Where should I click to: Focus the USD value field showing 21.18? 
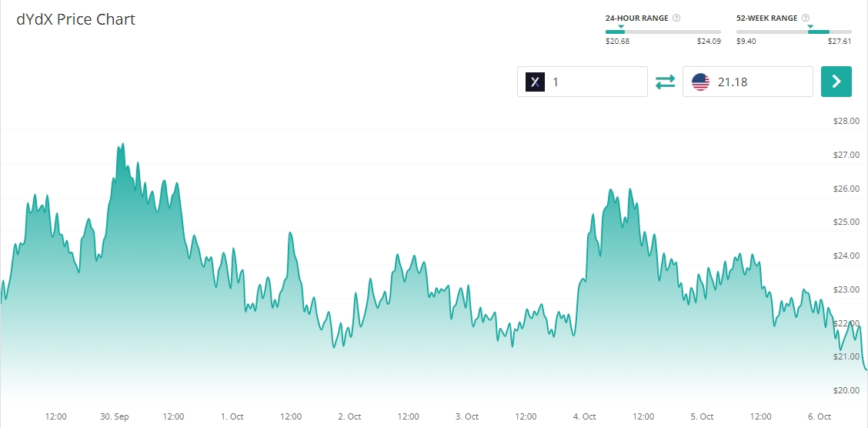click(760, 82)
